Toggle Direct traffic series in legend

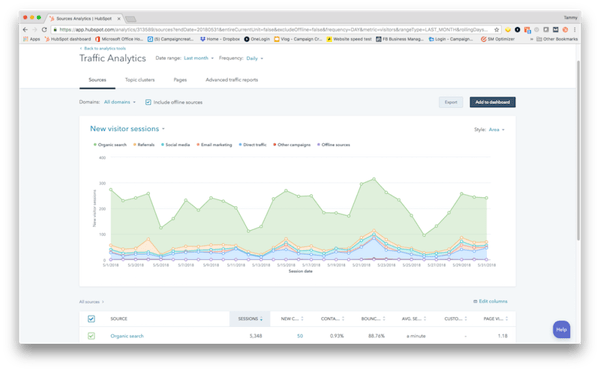coord(253,145)
